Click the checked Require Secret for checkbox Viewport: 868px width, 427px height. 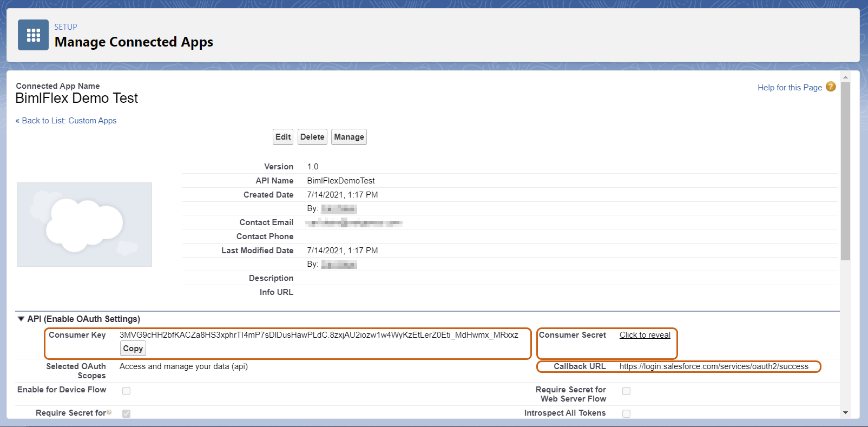pos(126,413)
